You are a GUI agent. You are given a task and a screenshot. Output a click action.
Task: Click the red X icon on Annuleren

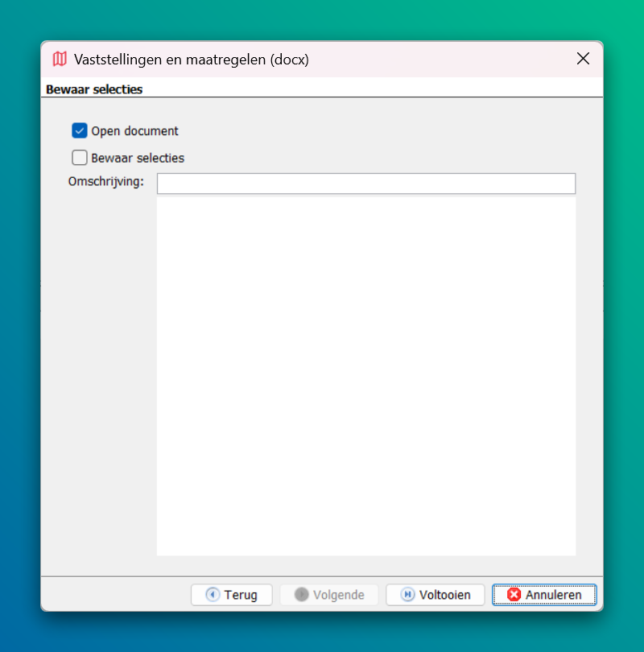(514, 595)
